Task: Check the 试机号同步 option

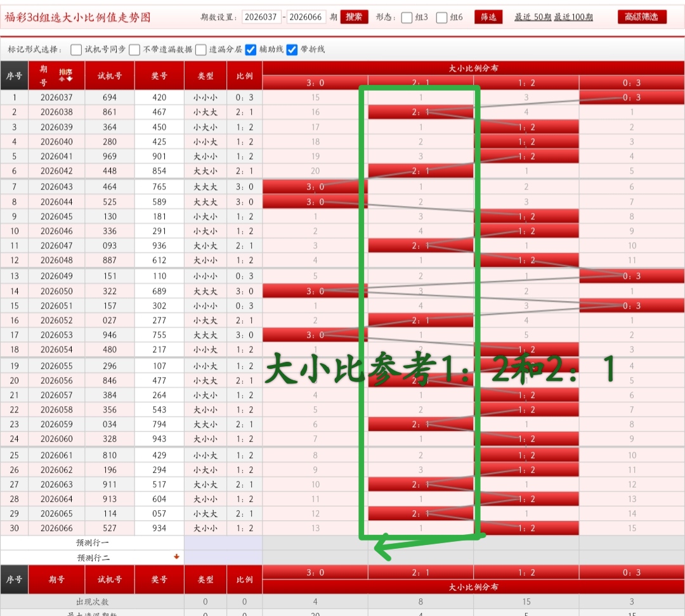Action: pyautogui.click(x=75, y=49)
